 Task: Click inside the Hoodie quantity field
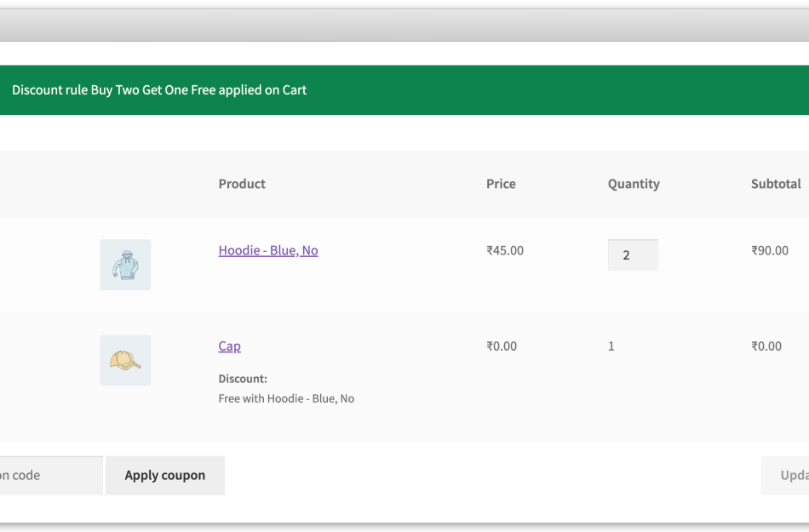pyautogui.click(x=633, y=255)
